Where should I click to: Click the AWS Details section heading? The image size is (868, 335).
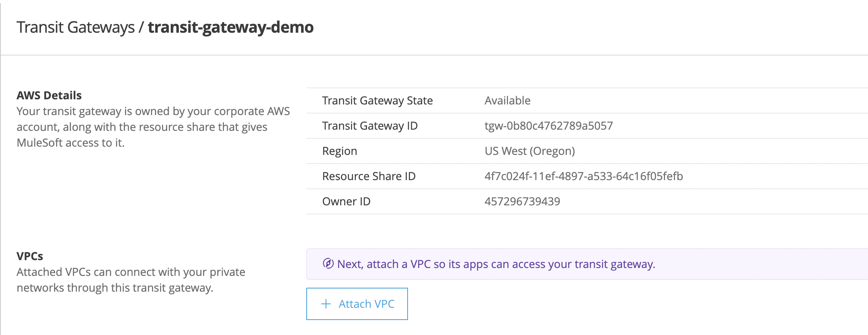(x=49, y=95)
